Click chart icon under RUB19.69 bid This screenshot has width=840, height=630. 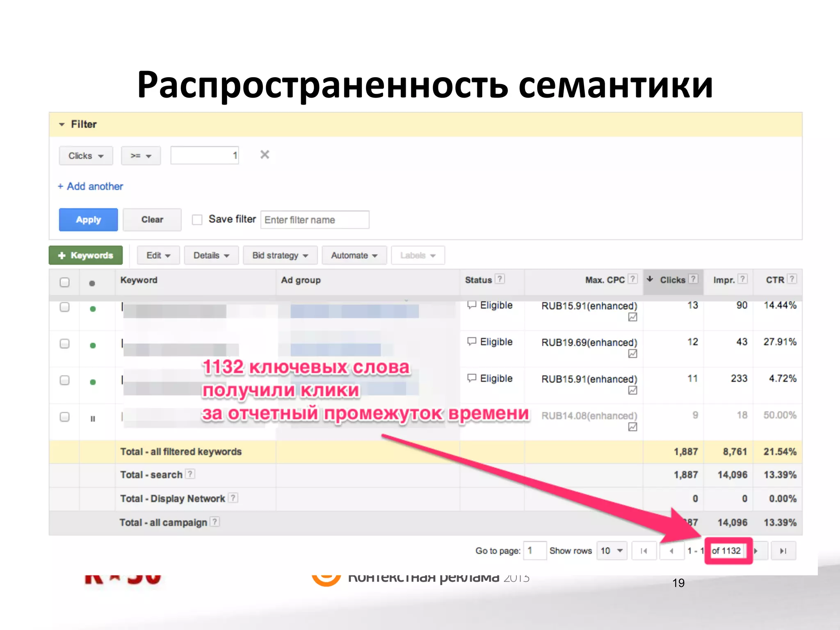coord(633,354)
